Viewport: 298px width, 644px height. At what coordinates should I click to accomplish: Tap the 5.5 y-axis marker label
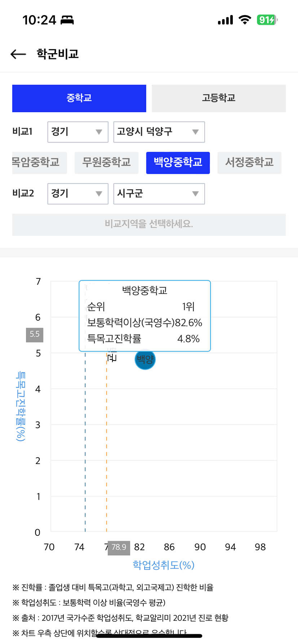35,334
